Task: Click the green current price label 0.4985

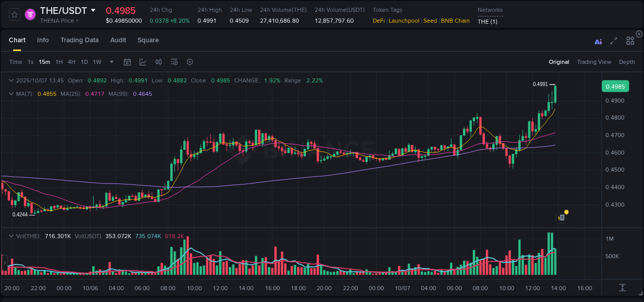Action: (615, 86)
